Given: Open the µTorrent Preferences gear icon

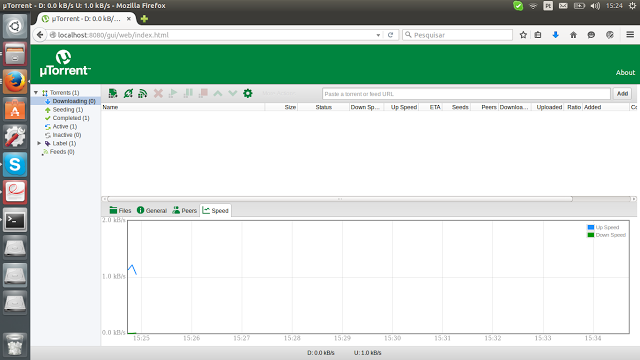Looking at the screenshot, I should (248, 93).
